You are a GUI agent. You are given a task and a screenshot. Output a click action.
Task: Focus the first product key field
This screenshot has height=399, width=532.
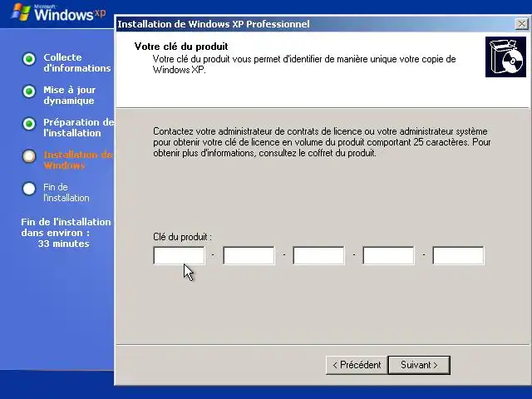coord(180,255)
